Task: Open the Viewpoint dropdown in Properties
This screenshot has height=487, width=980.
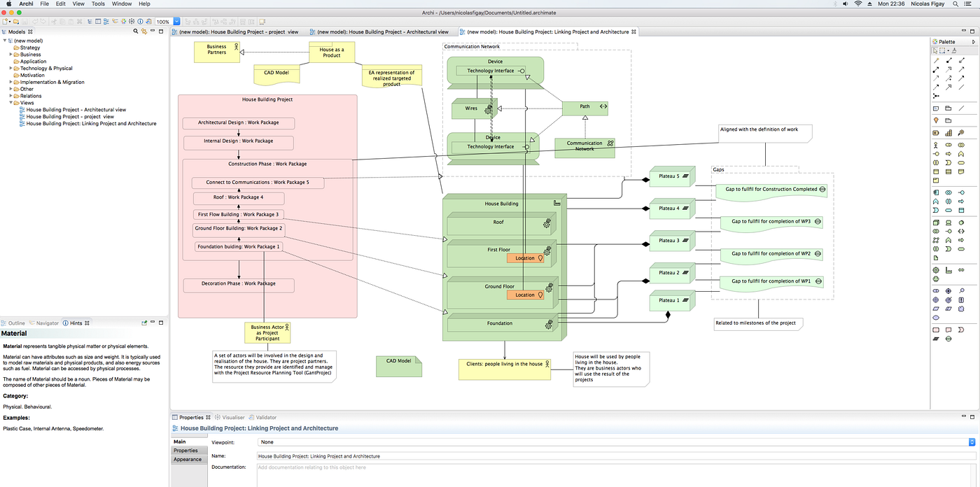Action: (x=617, y=442)
